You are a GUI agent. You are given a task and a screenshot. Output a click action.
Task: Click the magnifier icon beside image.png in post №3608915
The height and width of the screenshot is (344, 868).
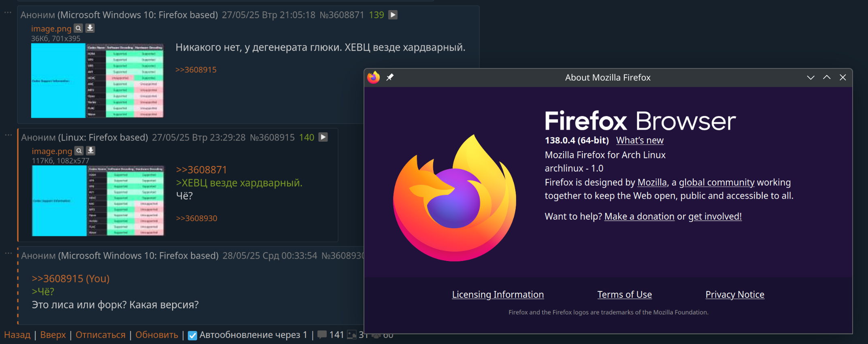coord(79,151)
